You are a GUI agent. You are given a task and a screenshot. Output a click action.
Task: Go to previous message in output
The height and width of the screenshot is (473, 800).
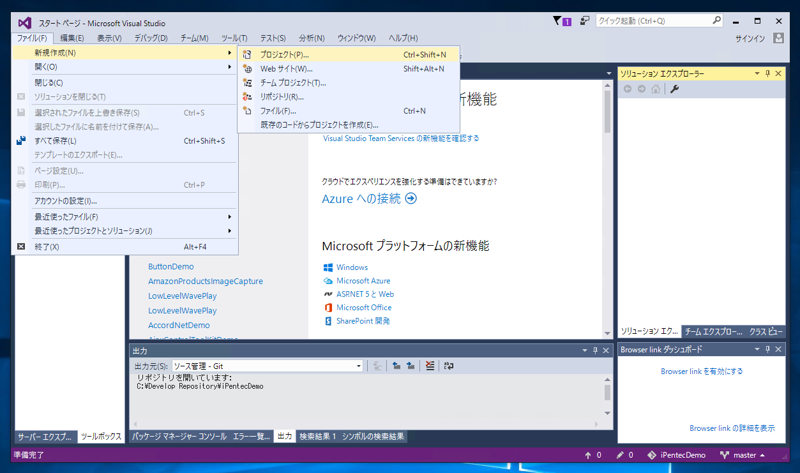tap(396, 366)
